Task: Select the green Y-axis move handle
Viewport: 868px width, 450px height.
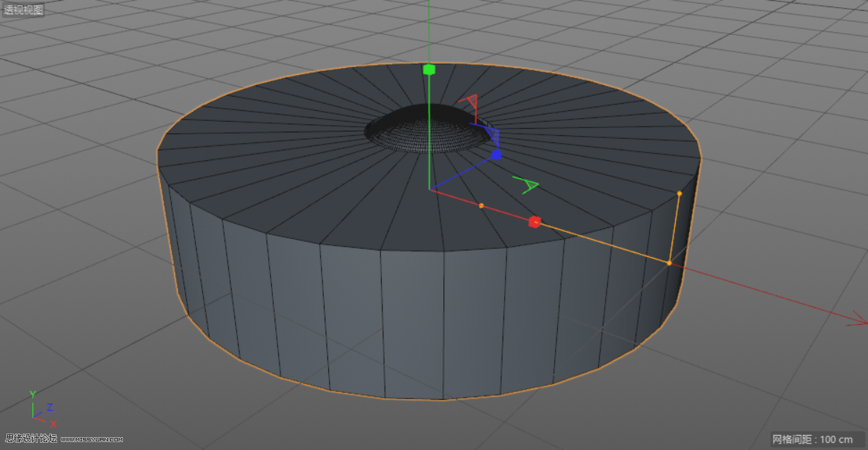Action: pos(429,69)
